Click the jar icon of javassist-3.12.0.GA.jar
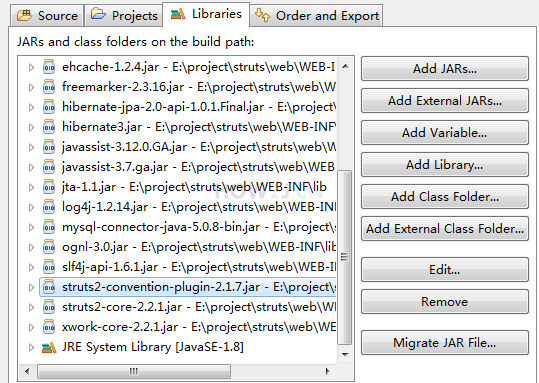539x383 pixels. click(x=49, y=147)
